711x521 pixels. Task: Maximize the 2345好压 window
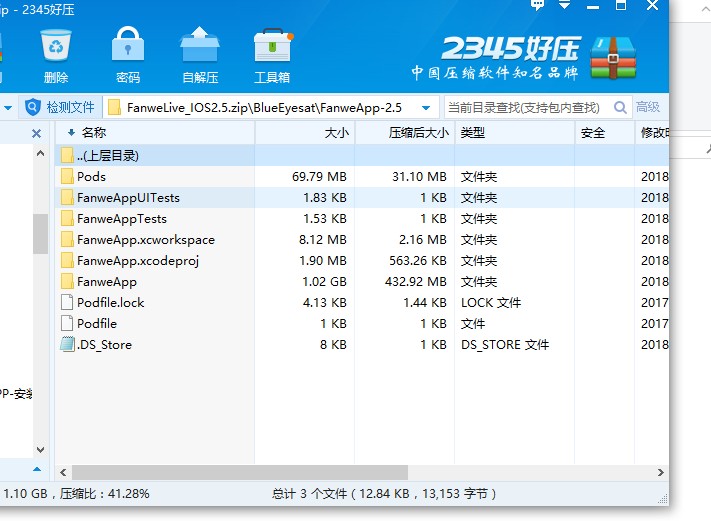pyautogui.click(x=621, y=5)
